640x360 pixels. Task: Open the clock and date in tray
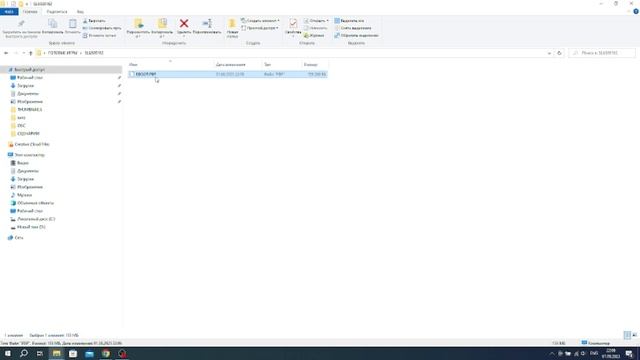point(611,353)
